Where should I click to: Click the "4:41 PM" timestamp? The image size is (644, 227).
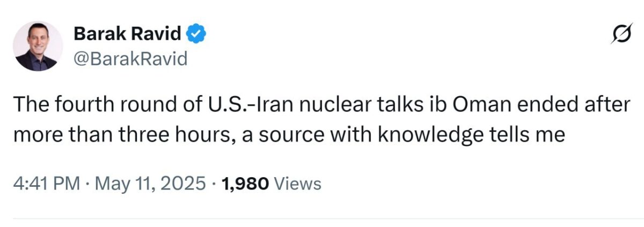(x=46, y=184)
